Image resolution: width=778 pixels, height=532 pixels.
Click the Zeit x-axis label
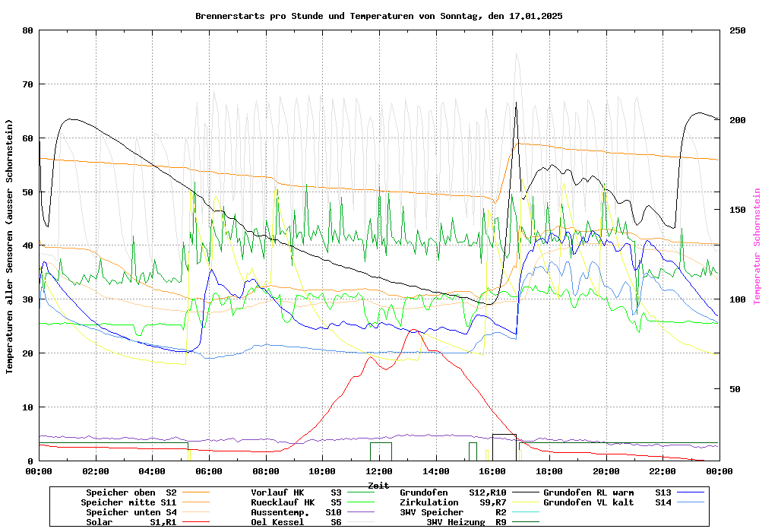pos(378,484)
